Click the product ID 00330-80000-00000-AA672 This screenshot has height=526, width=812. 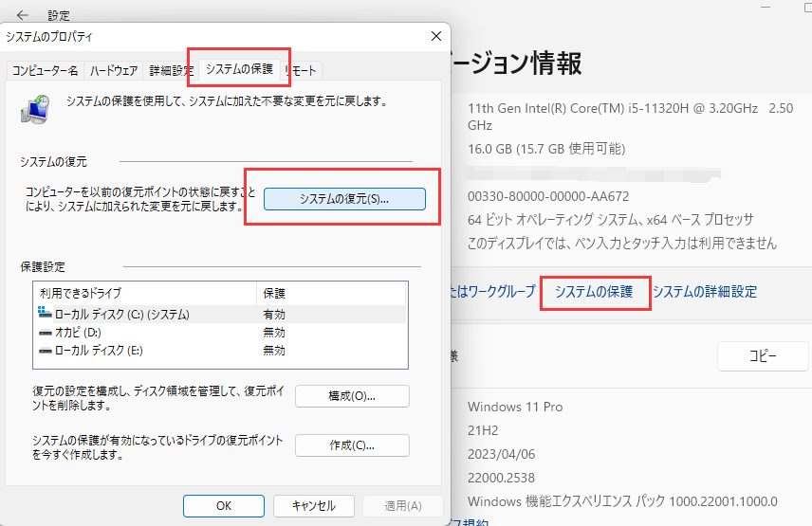coord(548,196)
